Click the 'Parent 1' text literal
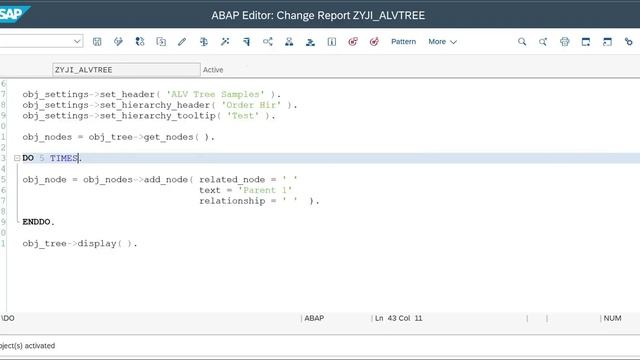 click(x=265, y=190)
